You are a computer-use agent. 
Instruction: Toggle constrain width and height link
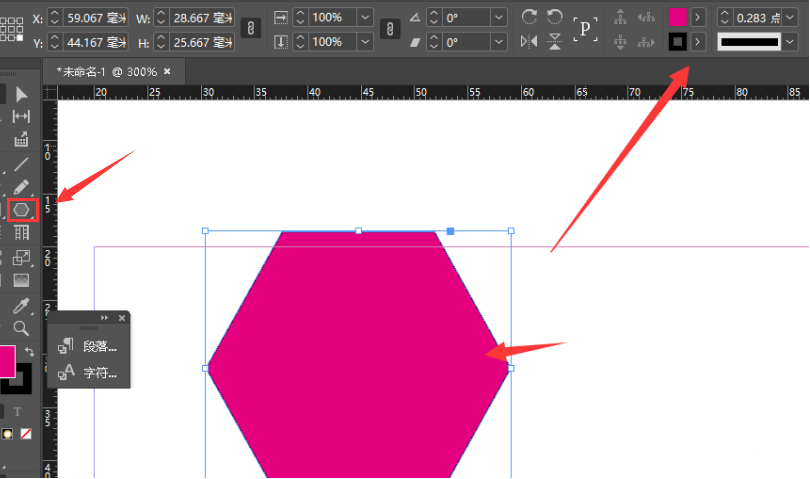click(251, 28)
